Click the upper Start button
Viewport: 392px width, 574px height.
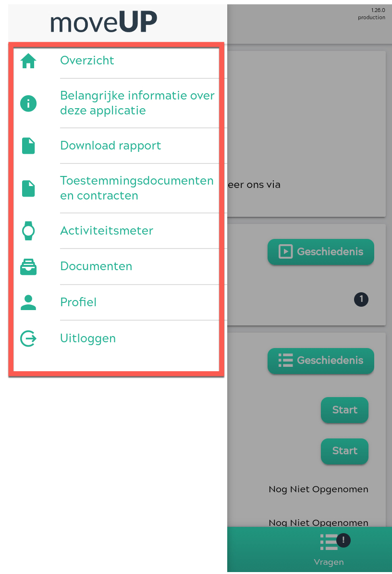click(344, 410)
